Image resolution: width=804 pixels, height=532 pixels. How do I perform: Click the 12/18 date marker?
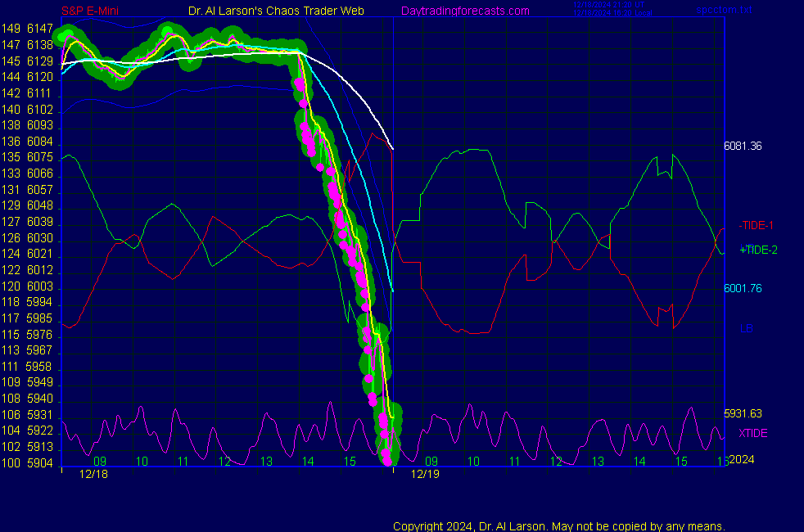pos(93,474)
